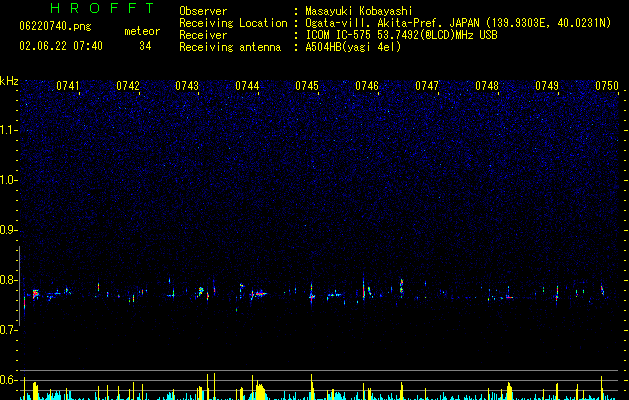This screenshot has width=629, height=400.
Task: Click the 0745 time marker
Action: (307, 86)
